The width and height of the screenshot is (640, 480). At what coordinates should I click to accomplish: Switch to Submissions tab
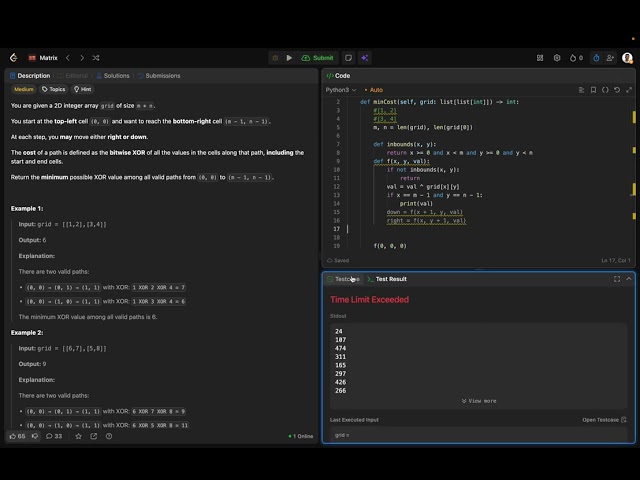[159, 76]
